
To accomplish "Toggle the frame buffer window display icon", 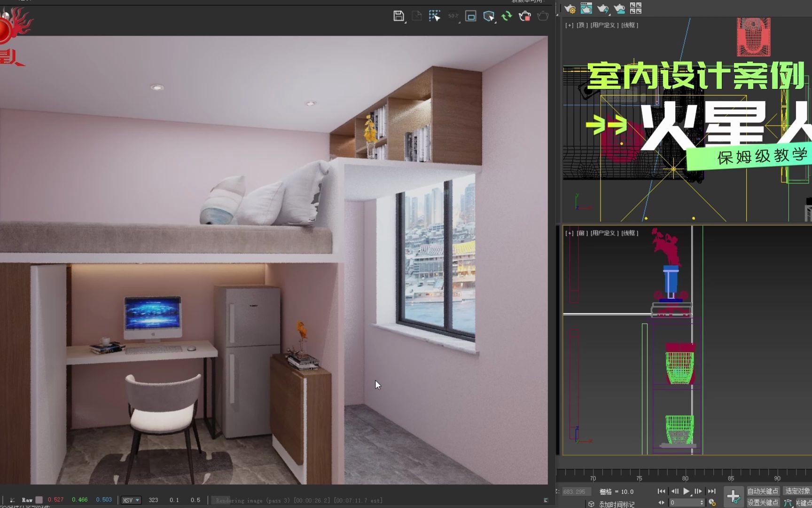I will 471,16.
